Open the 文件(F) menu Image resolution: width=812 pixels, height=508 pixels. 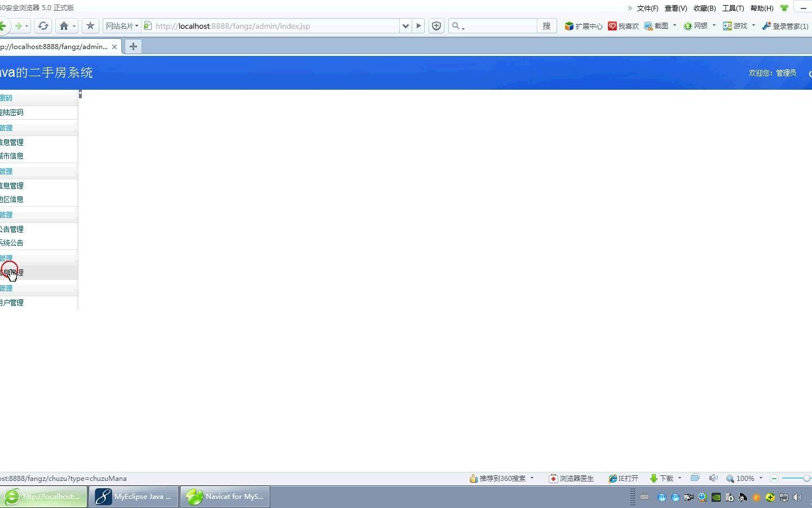[647, 8]
